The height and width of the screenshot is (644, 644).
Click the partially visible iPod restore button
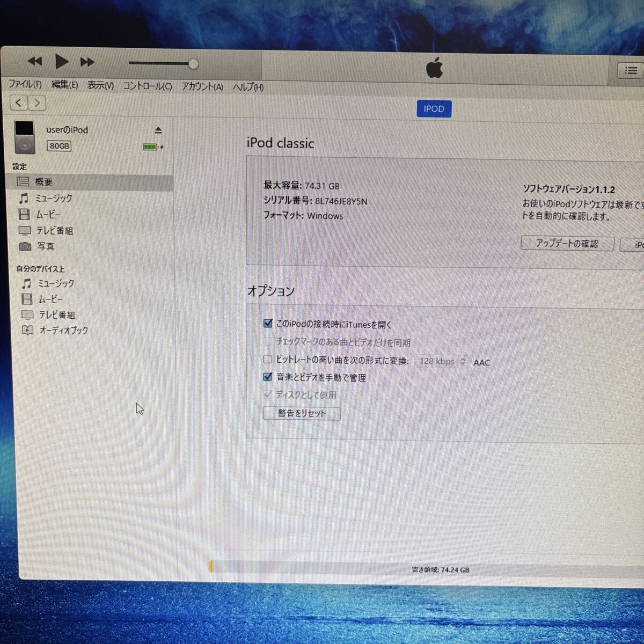[x=632, y=245]
